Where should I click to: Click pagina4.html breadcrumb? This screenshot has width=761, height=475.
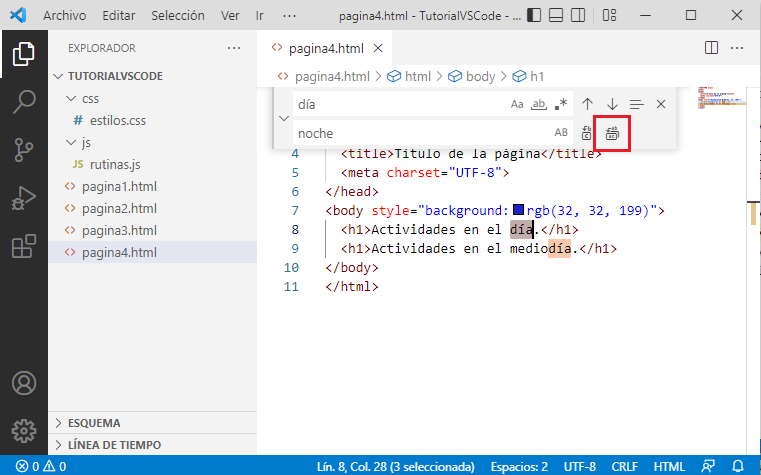coord(332,76)
